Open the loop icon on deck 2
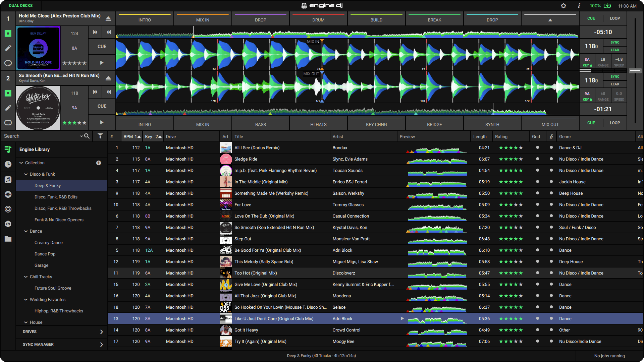 click(x=8, y=123)
